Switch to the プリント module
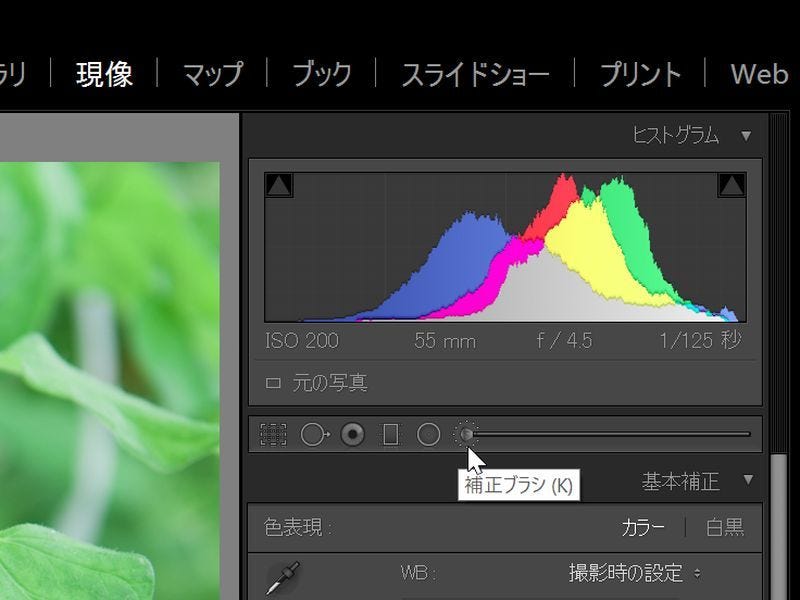 [640, 74]
